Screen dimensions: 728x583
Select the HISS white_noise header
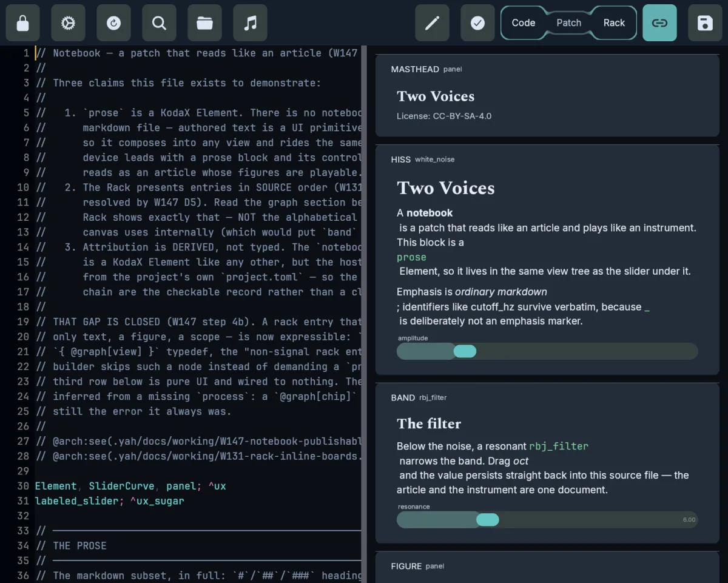(423, 160)
